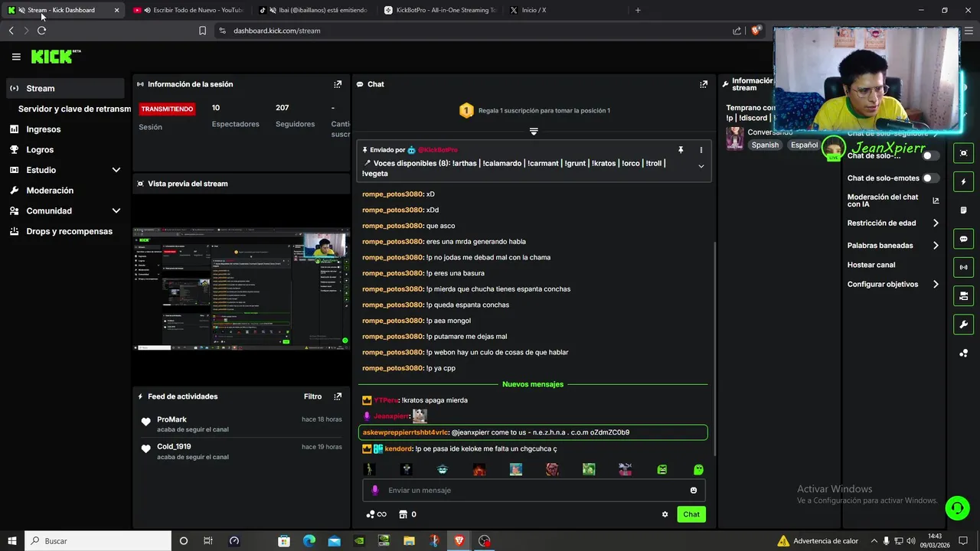Screen dimensions: 980x551
Task: Click the Spanish tag chip
Action: click(764, 145)
